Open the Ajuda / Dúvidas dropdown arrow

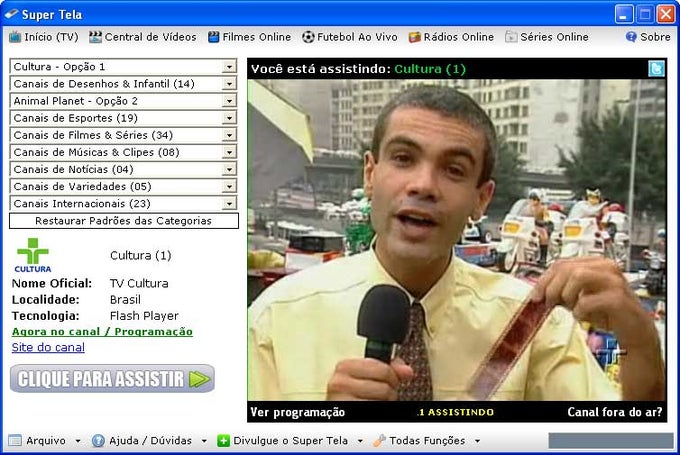tap(204, 441)
